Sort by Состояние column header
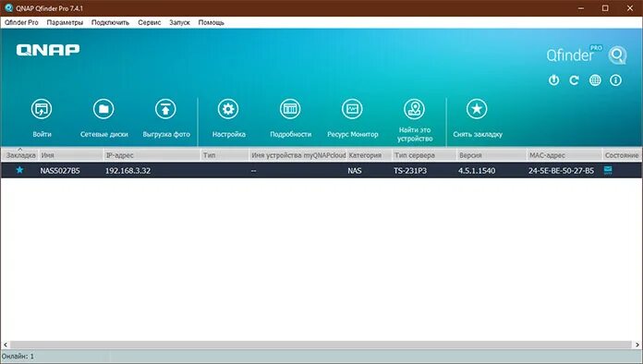 point(622,155)
